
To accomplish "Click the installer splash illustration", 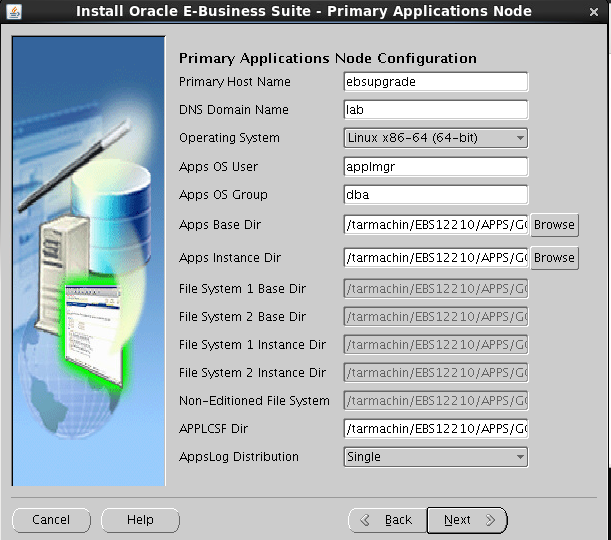I will 88,261.
